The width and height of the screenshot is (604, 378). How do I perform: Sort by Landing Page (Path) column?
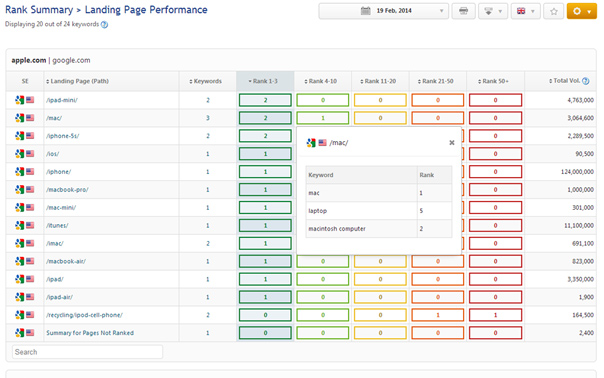coord(77,81)
